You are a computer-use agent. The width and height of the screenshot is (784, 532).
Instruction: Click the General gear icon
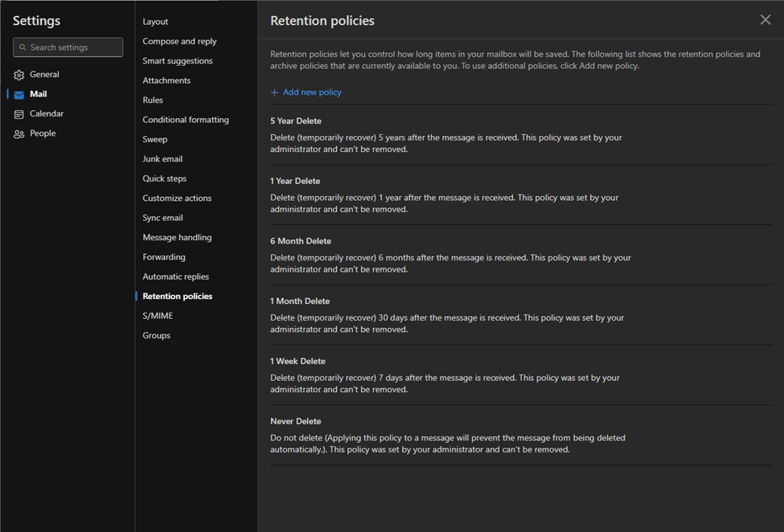point(19,75)
